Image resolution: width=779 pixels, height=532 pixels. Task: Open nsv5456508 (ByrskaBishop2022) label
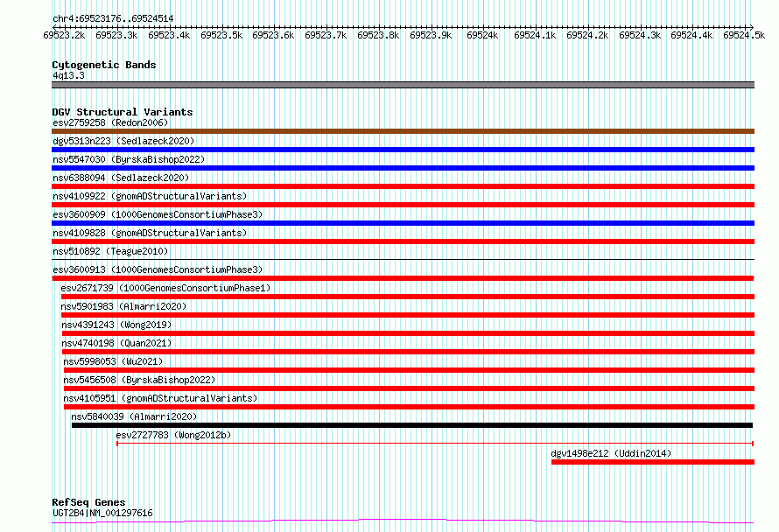click(139, 380)
